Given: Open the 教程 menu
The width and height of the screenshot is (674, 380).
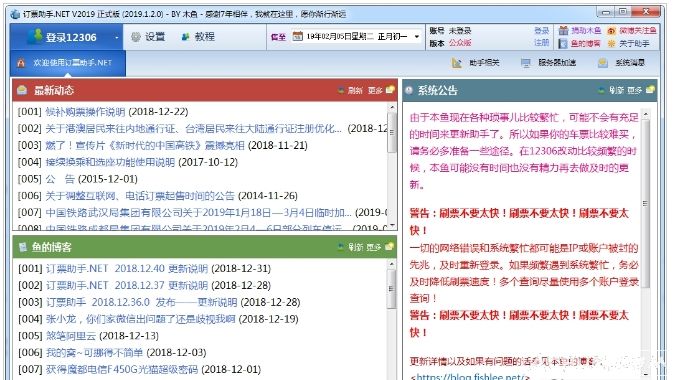Looking at the screenshot, I should [205, 37].
